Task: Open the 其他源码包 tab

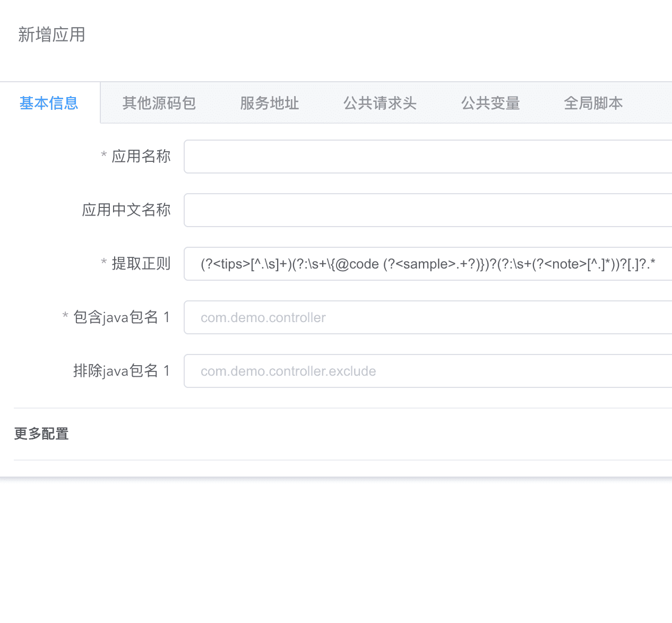Action: [159, 103]
